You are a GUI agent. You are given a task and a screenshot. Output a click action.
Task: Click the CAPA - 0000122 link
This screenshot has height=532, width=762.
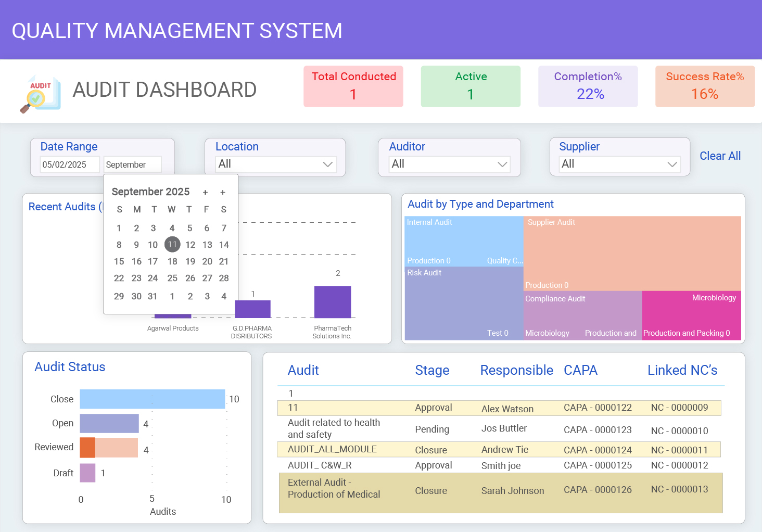pyautogui.click(x=598, y=409)
